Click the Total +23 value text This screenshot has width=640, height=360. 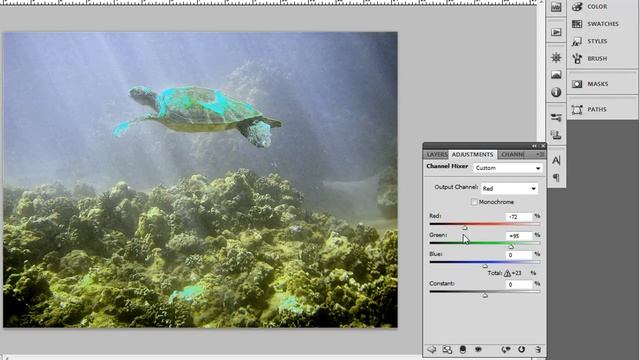point(516,273)
